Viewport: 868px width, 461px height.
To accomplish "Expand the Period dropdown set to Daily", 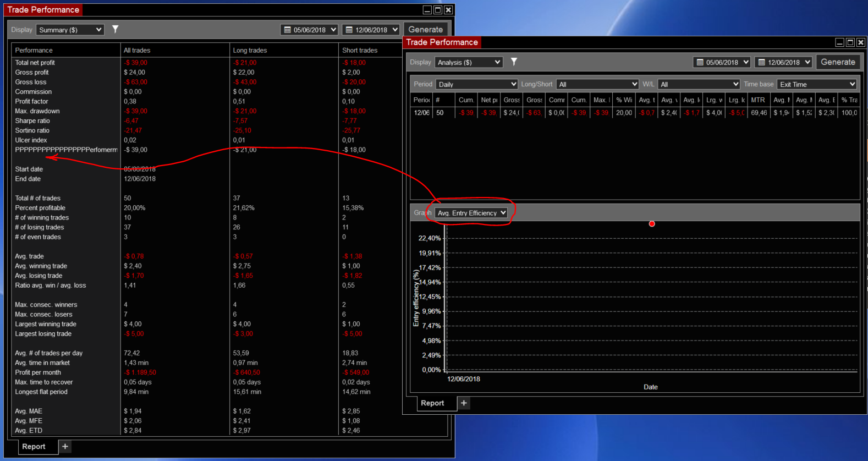I will (x=477, y=84).
